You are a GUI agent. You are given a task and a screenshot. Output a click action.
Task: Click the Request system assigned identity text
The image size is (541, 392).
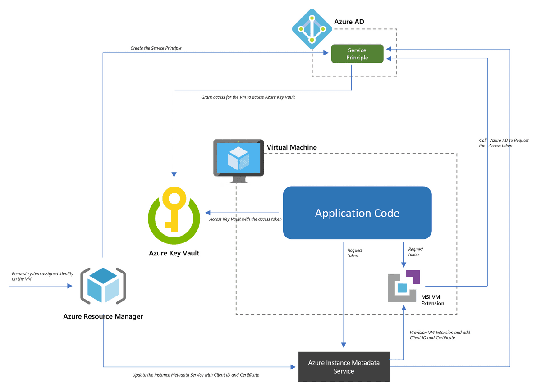click(42, 276)
